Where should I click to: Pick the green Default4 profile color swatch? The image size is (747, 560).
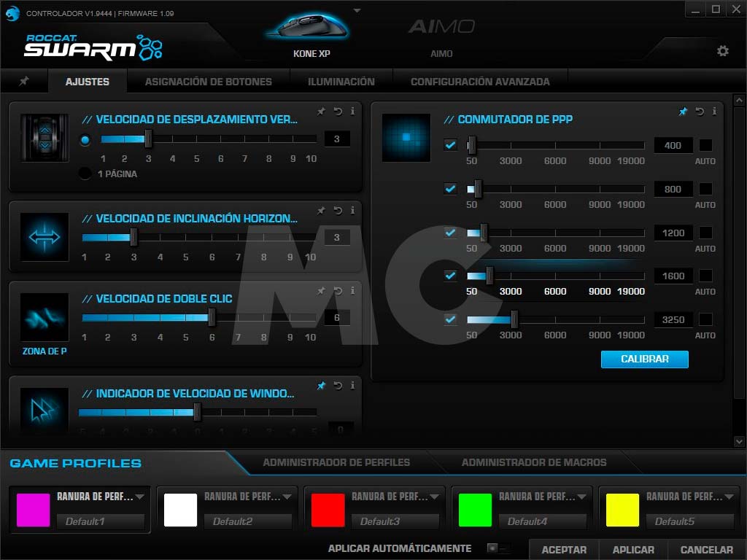[x=476, y=510]
